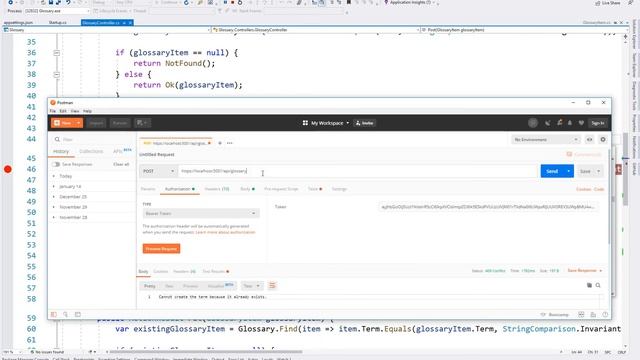Switch to the Collections sidebar tab

[91, 151]
